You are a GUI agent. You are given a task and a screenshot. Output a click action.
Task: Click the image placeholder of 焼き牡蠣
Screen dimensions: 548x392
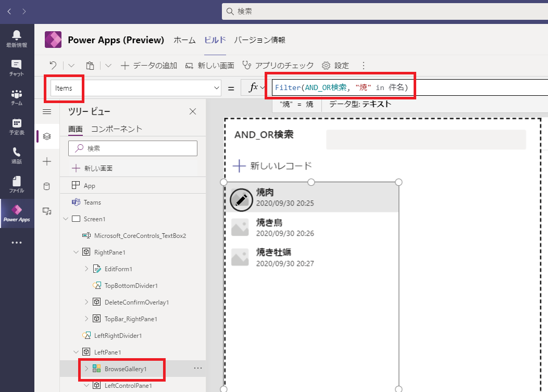(240, 257)
